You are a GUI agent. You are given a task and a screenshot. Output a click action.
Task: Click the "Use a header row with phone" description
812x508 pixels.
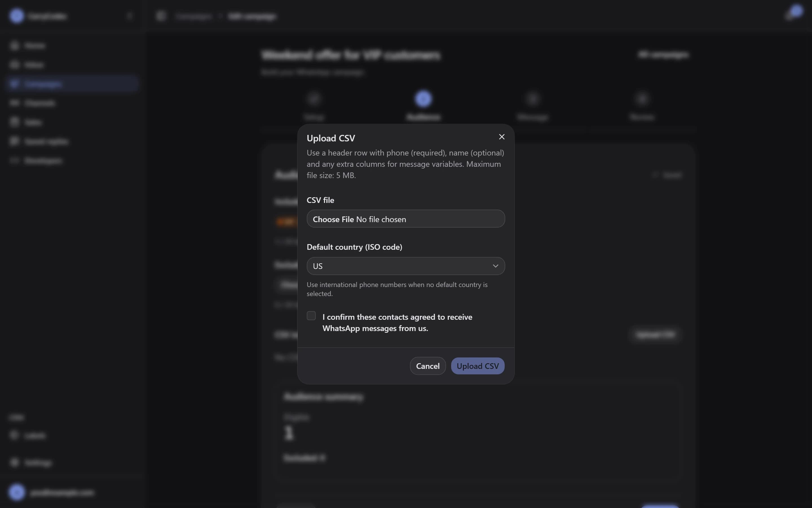coord(405,164)
